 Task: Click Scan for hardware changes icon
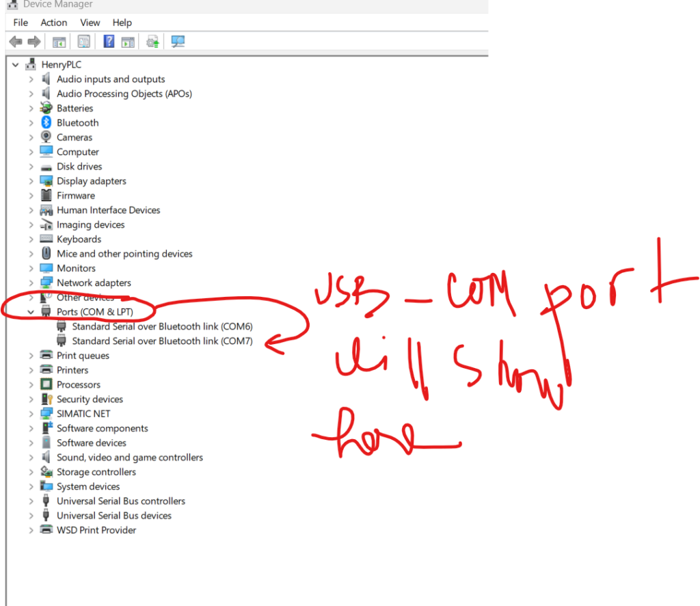coord(178,42)
